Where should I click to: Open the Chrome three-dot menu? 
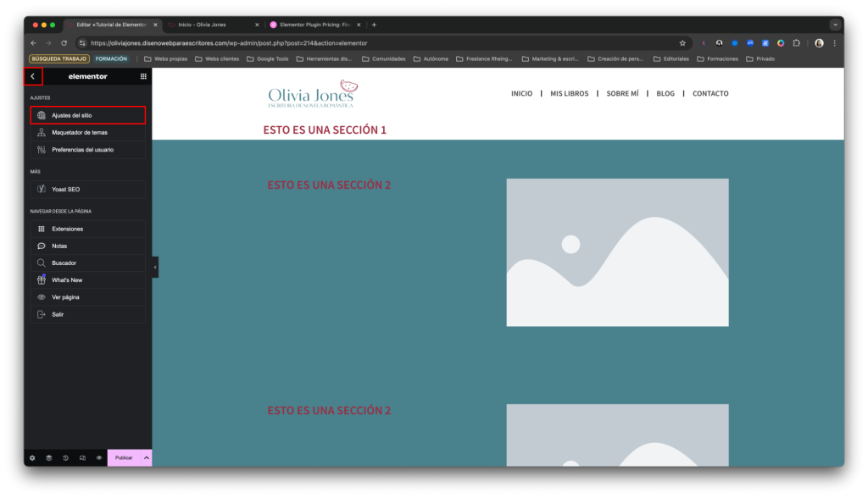pyautogui.click(x=835, y=42)
